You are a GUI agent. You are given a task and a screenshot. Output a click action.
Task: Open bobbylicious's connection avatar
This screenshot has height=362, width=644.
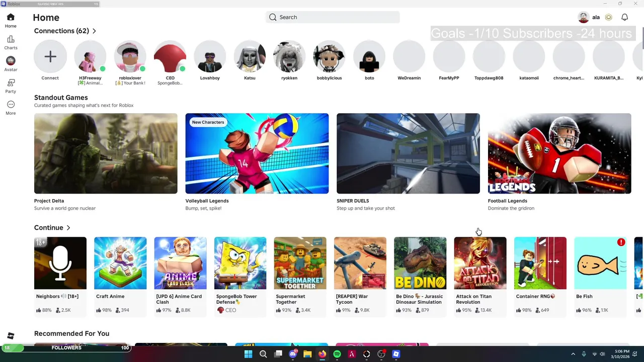click(x=329, y=56)
